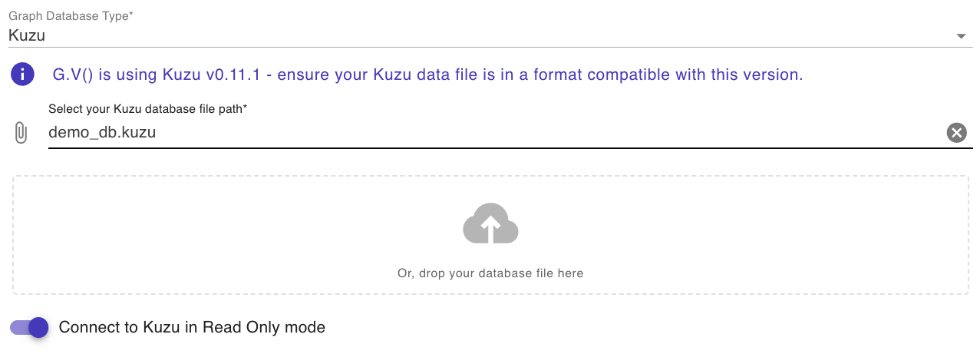
Task: Click the paperclip attachment icon
Action: pos(21,133)
